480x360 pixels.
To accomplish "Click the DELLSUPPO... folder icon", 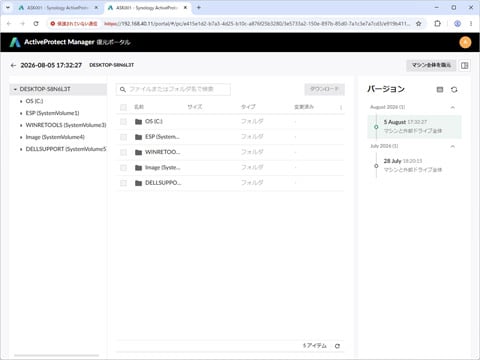I will tap(139, 183).
